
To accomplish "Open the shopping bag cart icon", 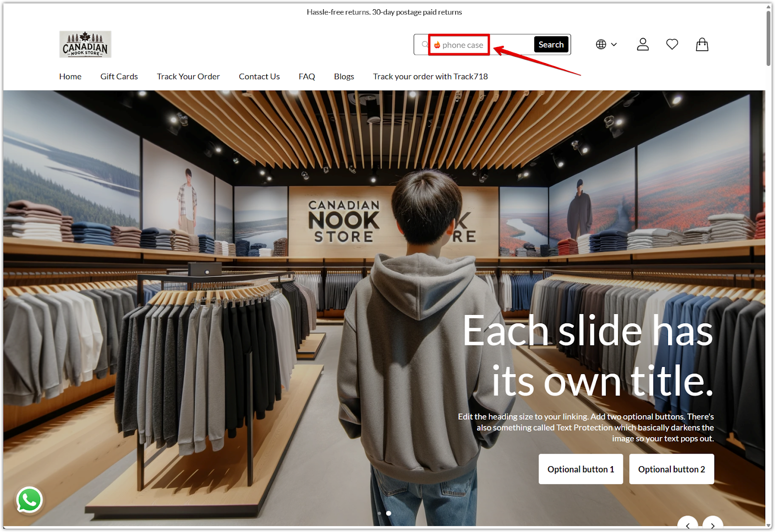I will [x=702, y=45].
